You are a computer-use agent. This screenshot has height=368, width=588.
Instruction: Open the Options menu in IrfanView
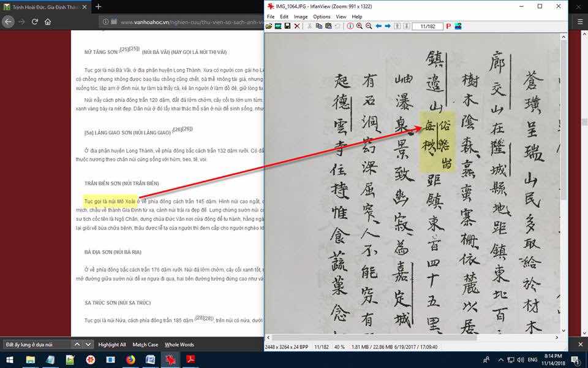tap(322, 17)
